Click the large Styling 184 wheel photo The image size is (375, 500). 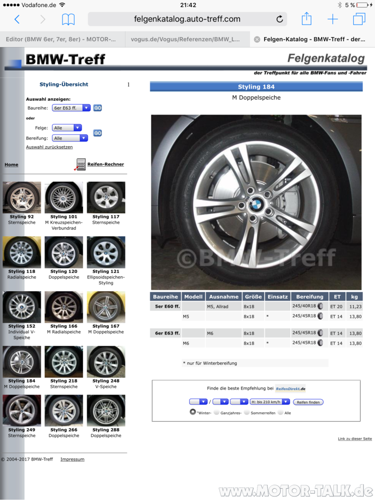[256, 202]
